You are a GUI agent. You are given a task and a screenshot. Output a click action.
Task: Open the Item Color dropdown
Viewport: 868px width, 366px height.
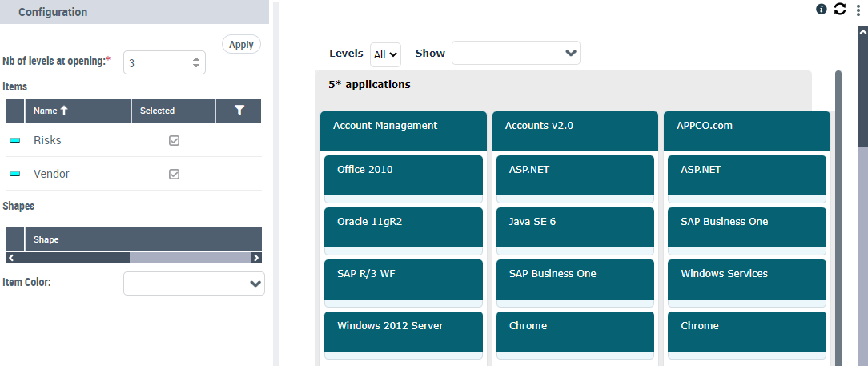(x=194, y=284)
